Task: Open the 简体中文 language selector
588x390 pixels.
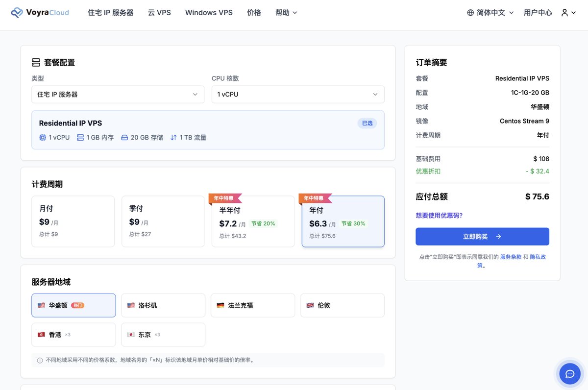Action: click(x=490, y=13)
